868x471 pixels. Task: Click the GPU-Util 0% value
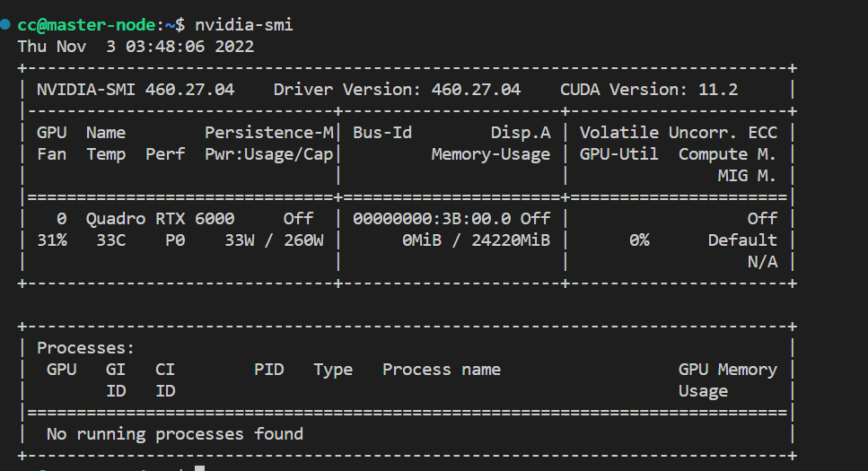point(639,240)
